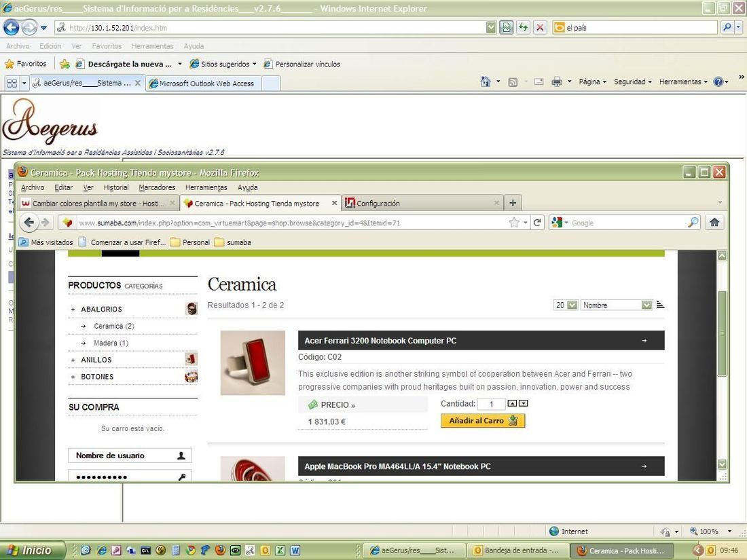Screen dimensions: 747x560
Task: Open Firefox Historial menu
Action: coord(116,187)
